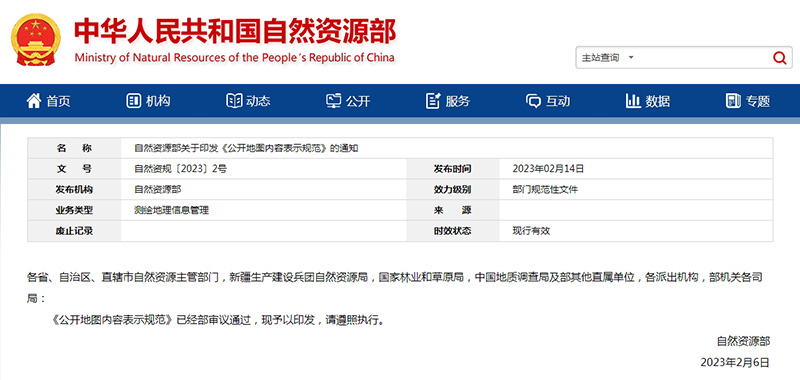Click the signing date 2023年2月6日
This screenshot has width=800, height=380.
coord(735,362)
